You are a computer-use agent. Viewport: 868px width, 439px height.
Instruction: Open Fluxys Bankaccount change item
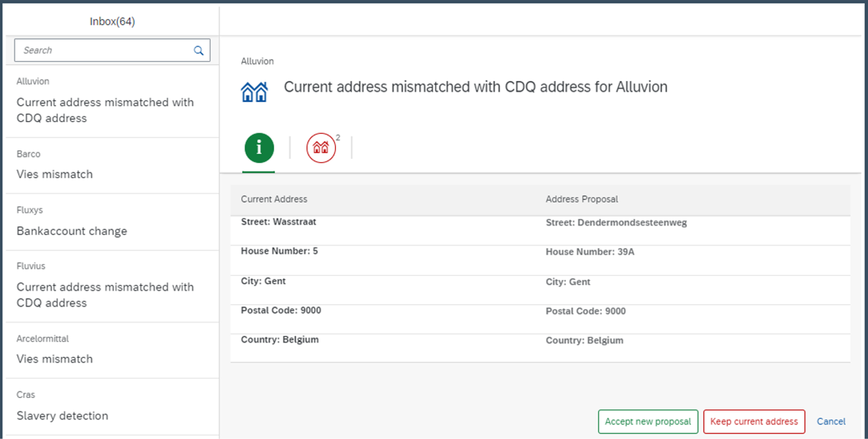[112, 222]
